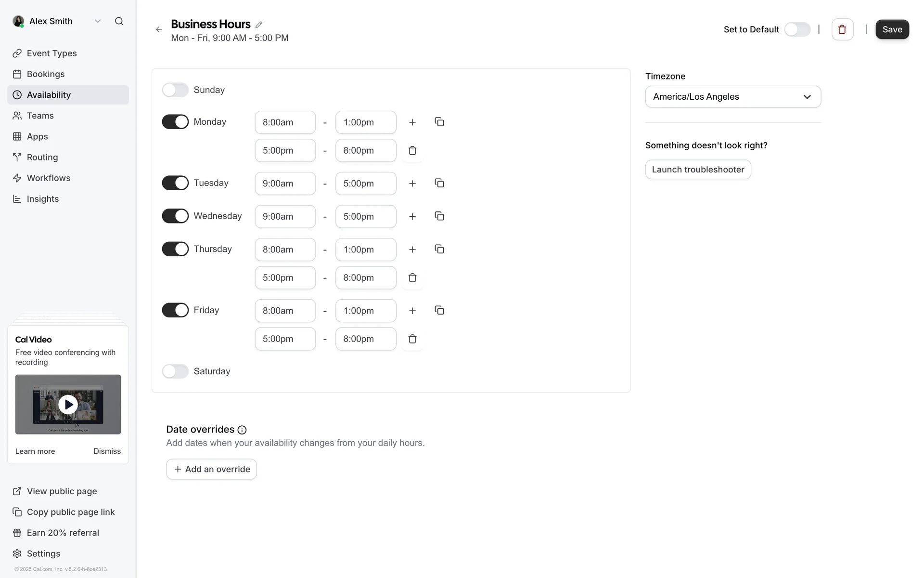This screenshot has height=578, width=924.
Task: Enable the Sunday availability toggle
Action: (175, 90)
